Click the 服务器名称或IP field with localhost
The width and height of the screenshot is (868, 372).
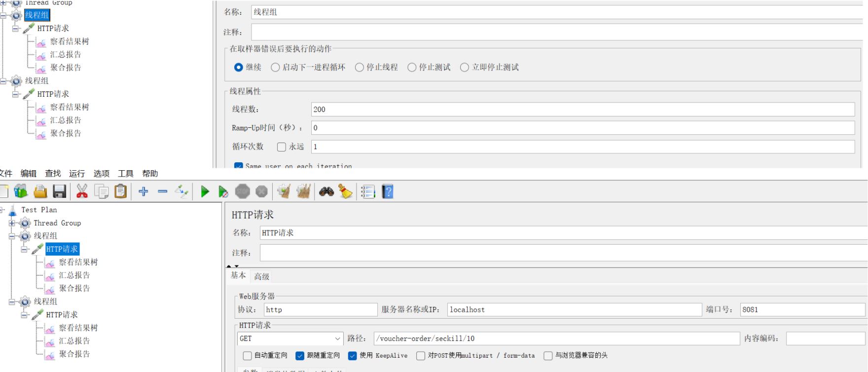click(x=575, y=310)
